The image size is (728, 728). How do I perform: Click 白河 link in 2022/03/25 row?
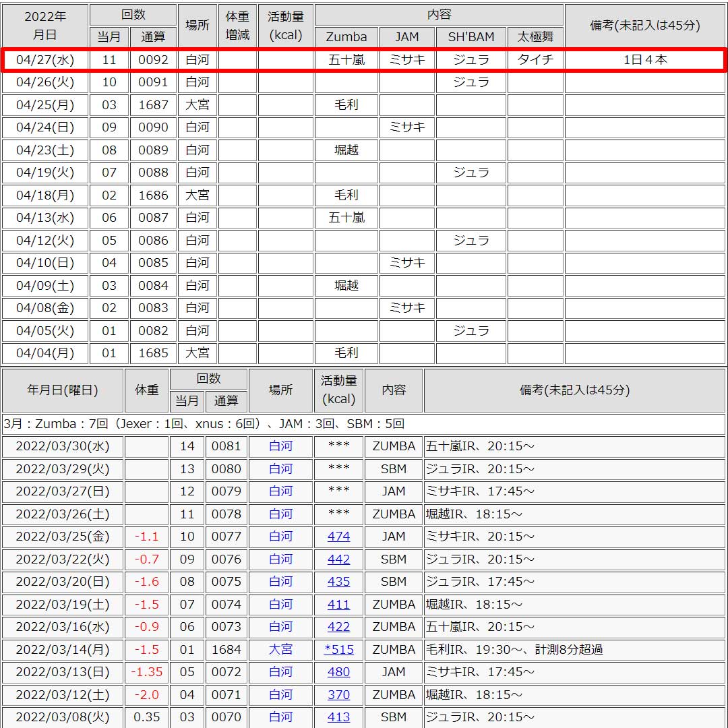point(280,537)
